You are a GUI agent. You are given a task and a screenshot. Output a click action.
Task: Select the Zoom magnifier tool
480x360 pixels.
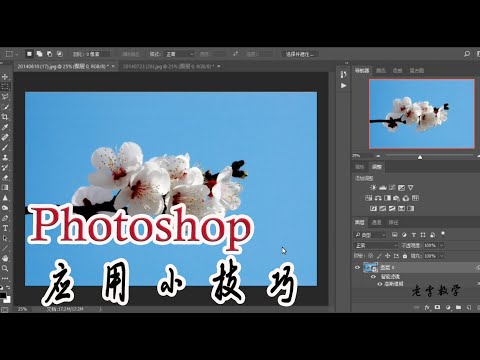point(5,268)
